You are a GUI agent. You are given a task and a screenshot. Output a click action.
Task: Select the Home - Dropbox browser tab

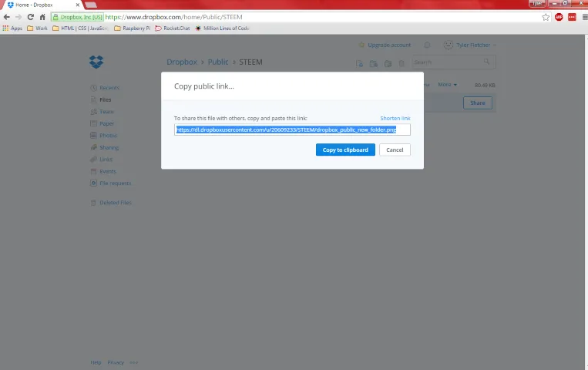(x=41, y=5)
